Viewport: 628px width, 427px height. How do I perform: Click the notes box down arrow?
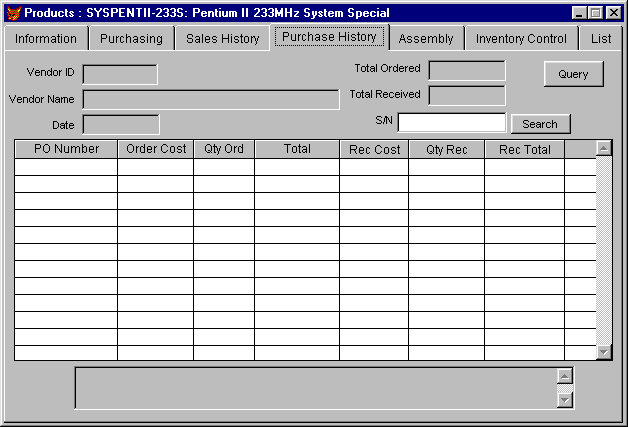click(564, 399)
